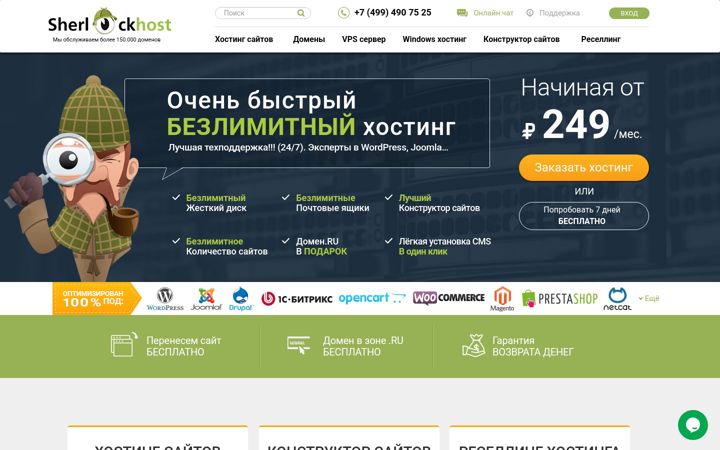720x450 pixels.
Task: Open the OpenCart logo
Action: [372, 298]
